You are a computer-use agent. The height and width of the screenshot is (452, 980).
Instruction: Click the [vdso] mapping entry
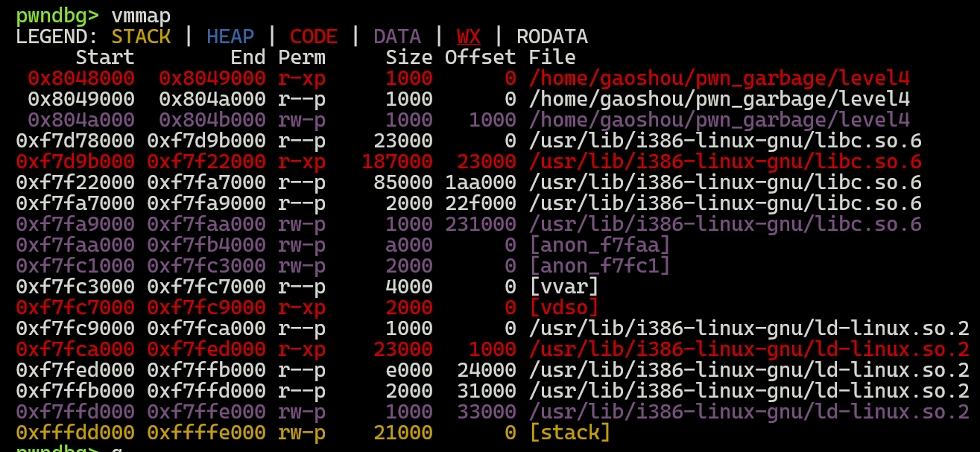coord(566,307)
